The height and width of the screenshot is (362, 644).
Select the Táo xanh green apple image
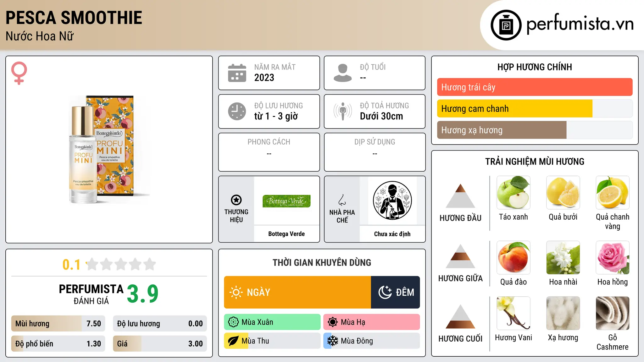click(x=514, y=193)
